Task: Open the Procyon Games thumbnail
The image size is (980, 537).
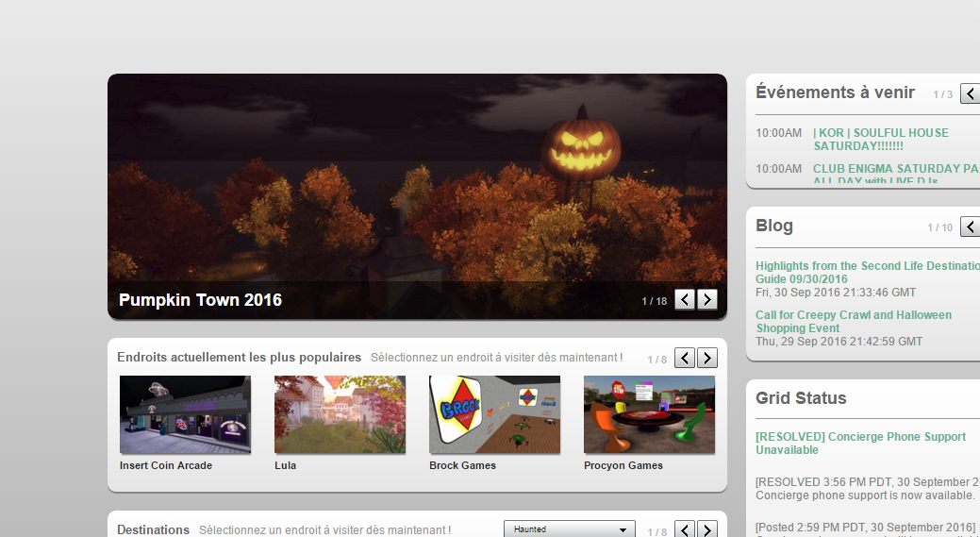Action: coord(649,414)
